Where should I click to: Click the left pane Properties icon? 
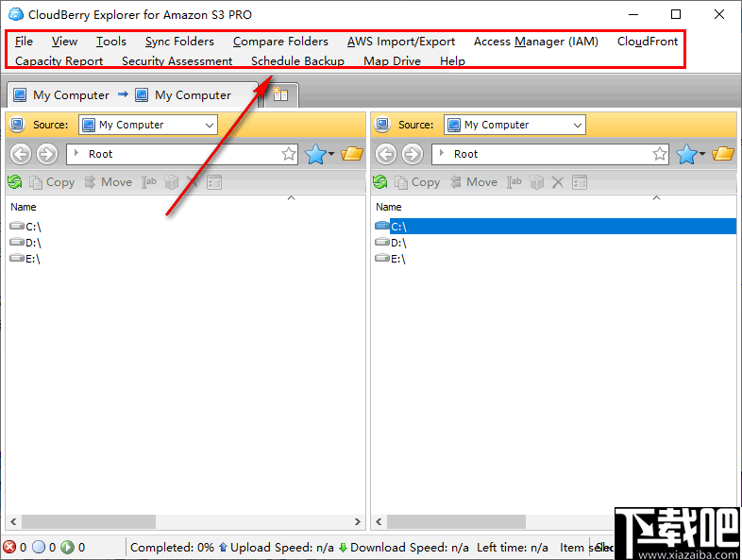point(214,182)
